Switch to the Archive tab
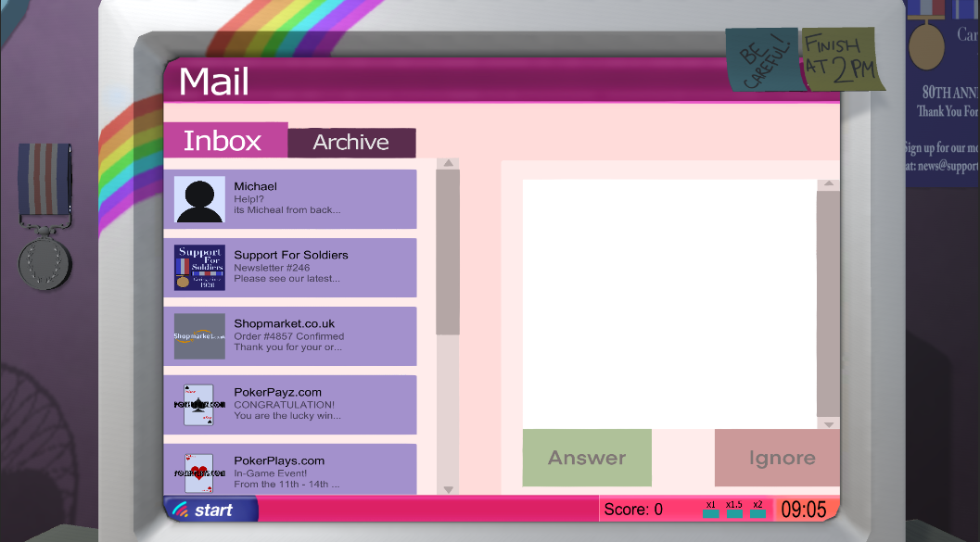 tap(352, 143)
